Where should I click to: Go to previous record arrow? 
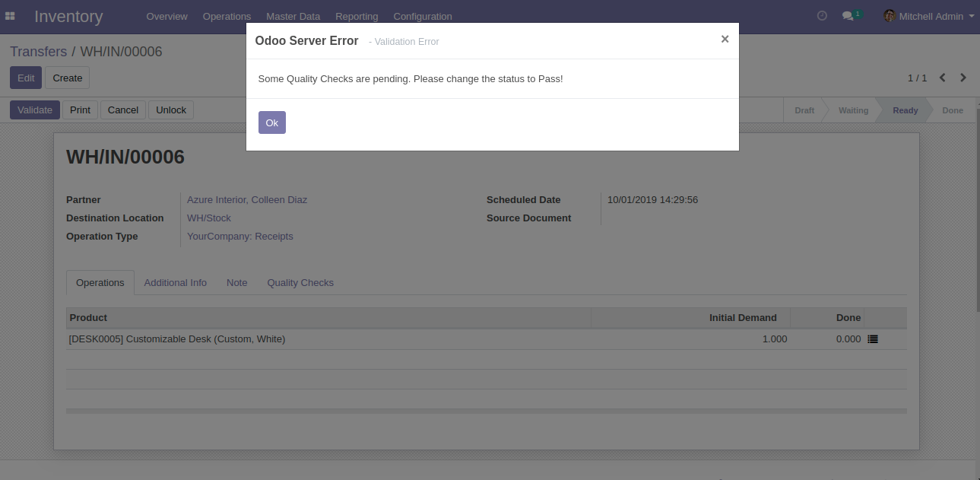943,78
